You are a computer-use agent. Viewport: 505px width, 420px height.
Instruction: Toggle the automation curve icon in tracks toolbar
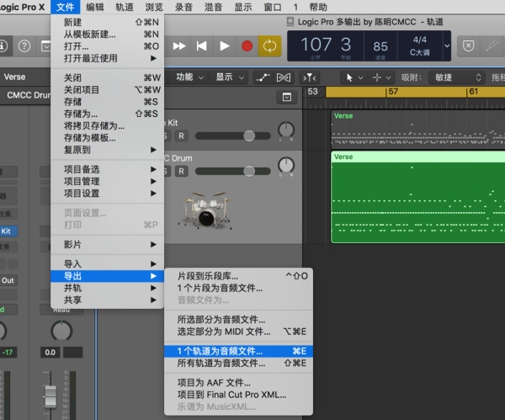263,77
